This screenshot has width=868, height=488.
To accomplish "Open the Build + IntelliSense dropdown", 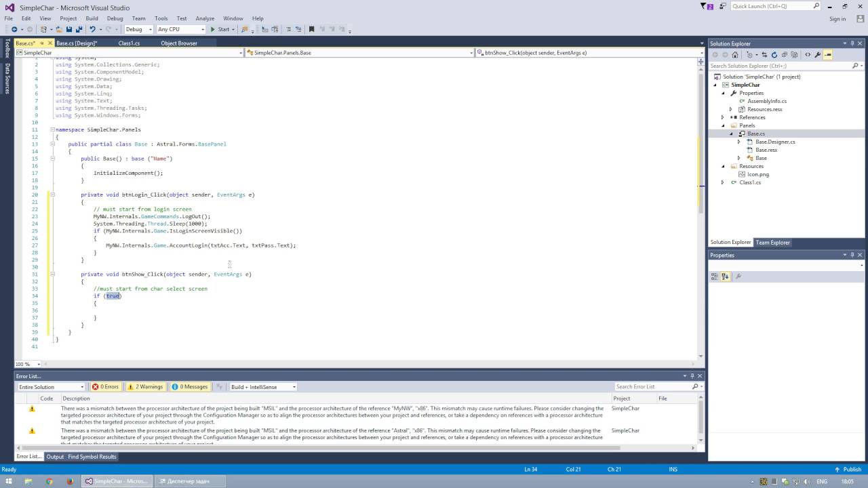I will [x=263, y=386].
